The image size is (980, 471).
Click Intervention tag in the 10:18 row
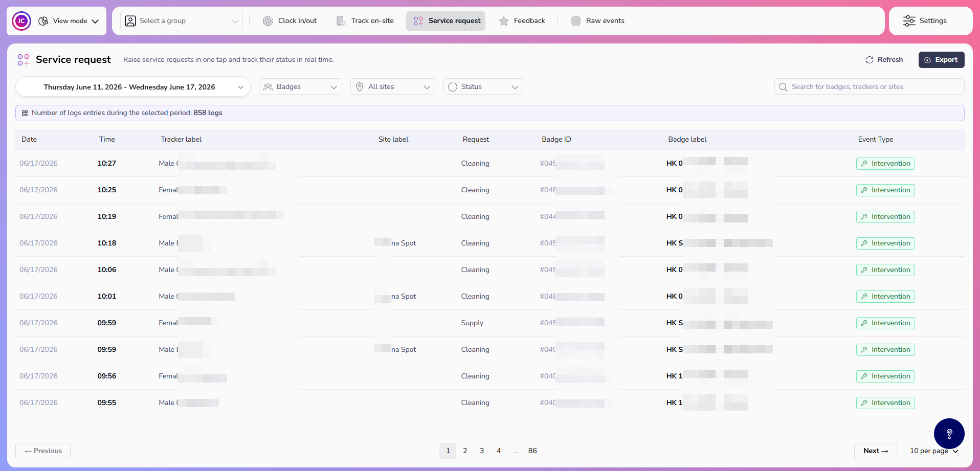[x=885, y=243]
